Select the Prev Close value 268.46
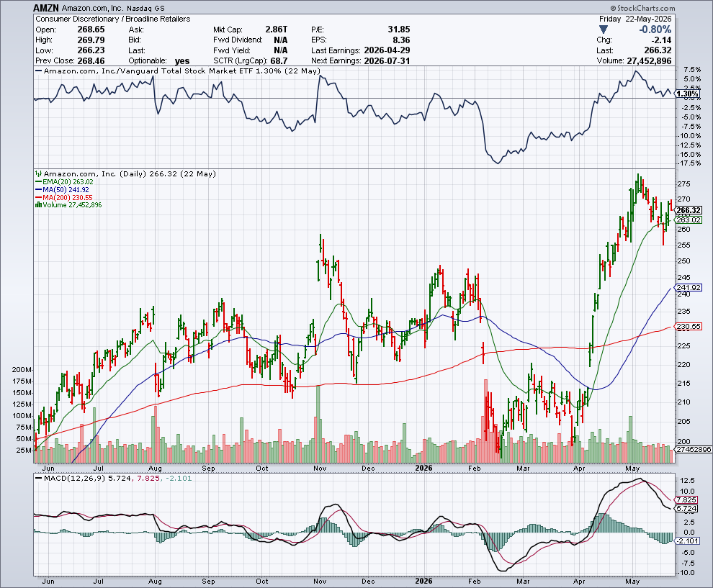The width and height of the screenshot is (713, 588). 91,61
